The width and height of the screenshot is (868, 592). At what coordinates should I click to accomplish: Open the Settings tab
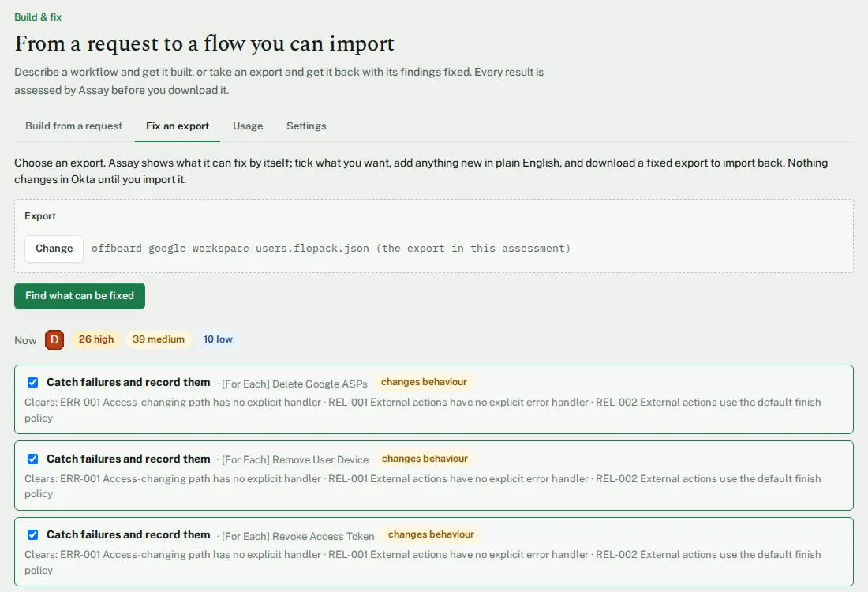point(306,126)
